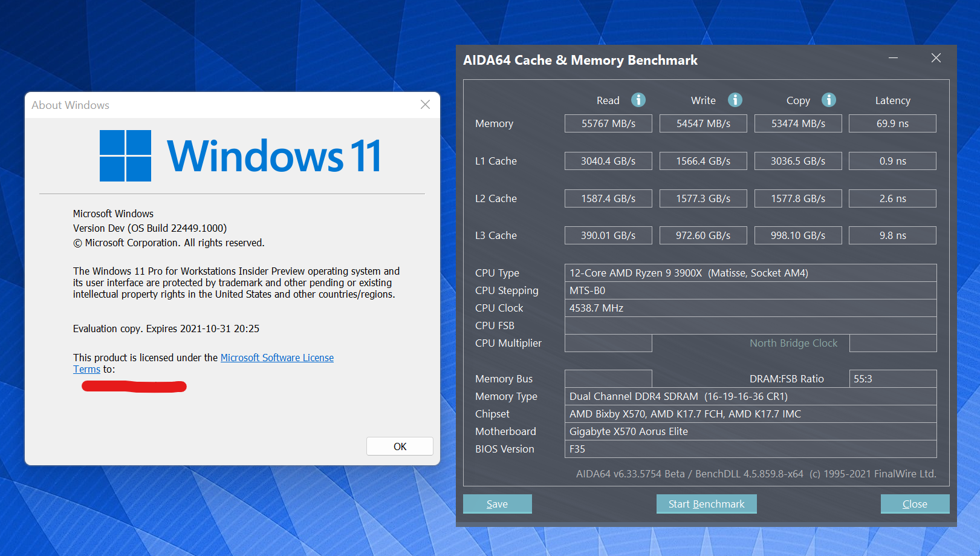This screenshot has width=980, height=556.
Task: Select L3 Cache Write value 972.60 GB/s
Action: click(x=703, y=235)
